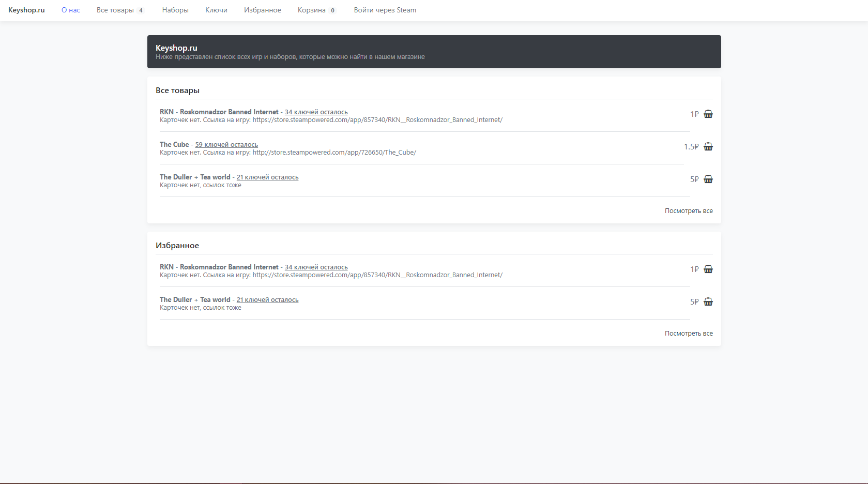This screenshot has height=484, width=868.
Task: Add The Duller + Tea world from Избранное to cart
Action: click(708, 302)
